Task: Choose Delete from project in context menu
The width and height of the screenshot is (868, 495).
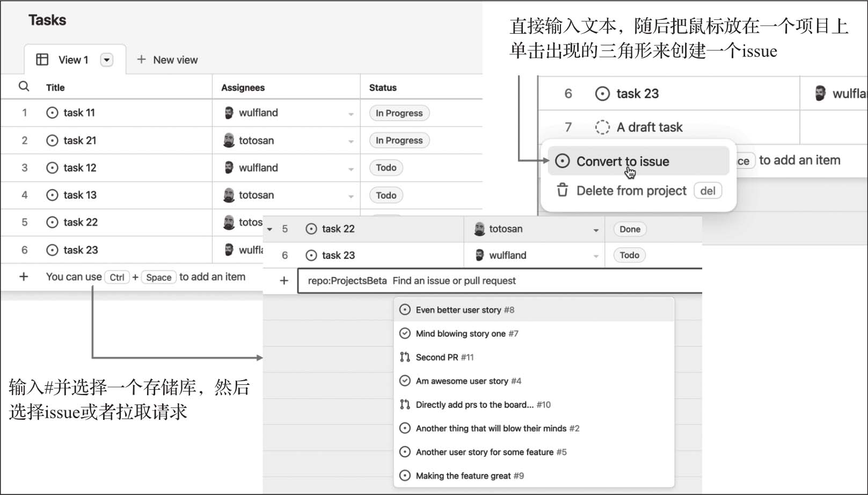Action: click(x=631, y=191)
